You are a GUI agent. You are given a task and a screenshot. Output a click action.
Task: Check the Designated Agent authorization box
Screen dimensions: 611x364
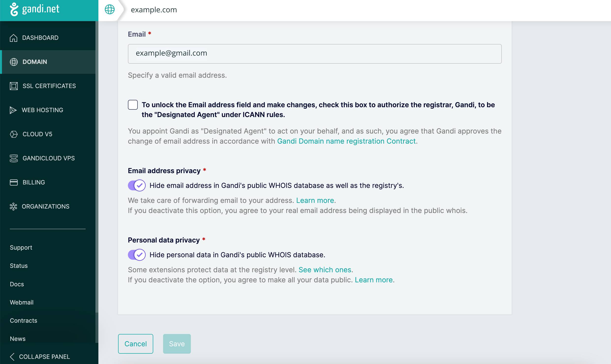[133, 105]
